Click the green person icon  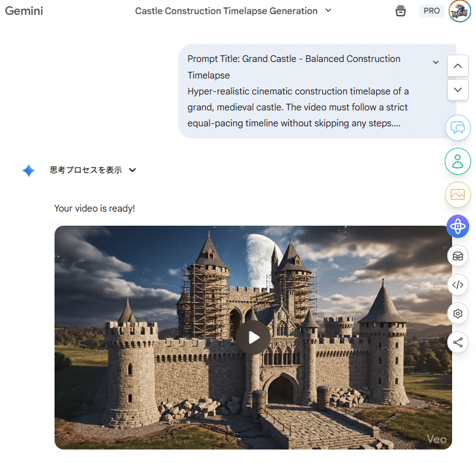[x=458, y=161]
